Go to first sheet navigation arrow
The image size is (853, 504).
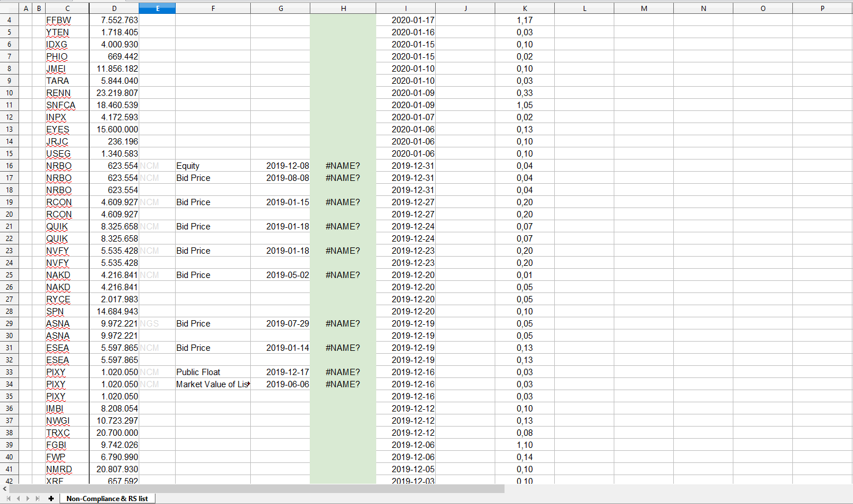coord(9,498)
